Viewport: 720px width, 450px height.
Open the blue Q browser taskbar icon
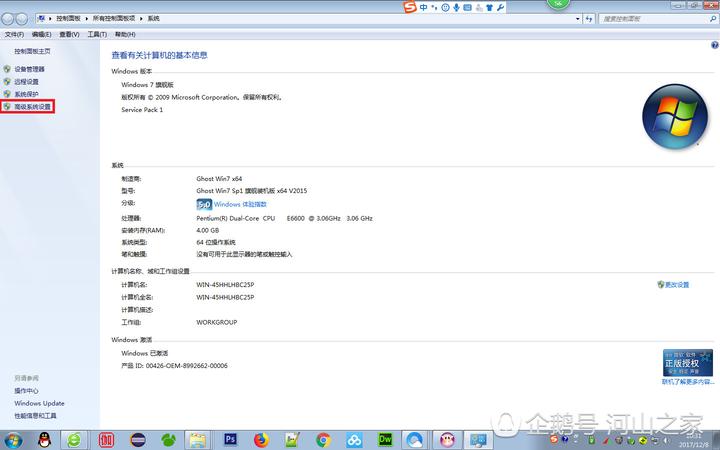[x=415, y=440]
